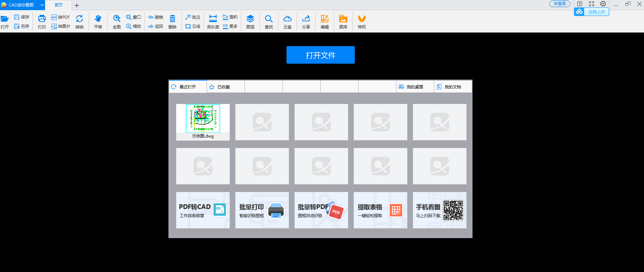Click the Find (查找) magnifier icon
The image size is (644, 272).
click(x=269, y=19)
